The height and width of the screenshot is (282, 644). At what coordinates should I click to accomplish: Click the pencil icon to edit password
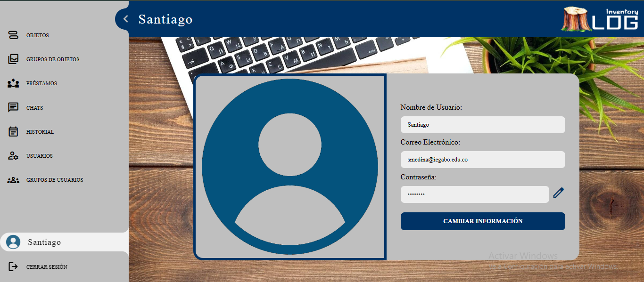click(558, 193)
